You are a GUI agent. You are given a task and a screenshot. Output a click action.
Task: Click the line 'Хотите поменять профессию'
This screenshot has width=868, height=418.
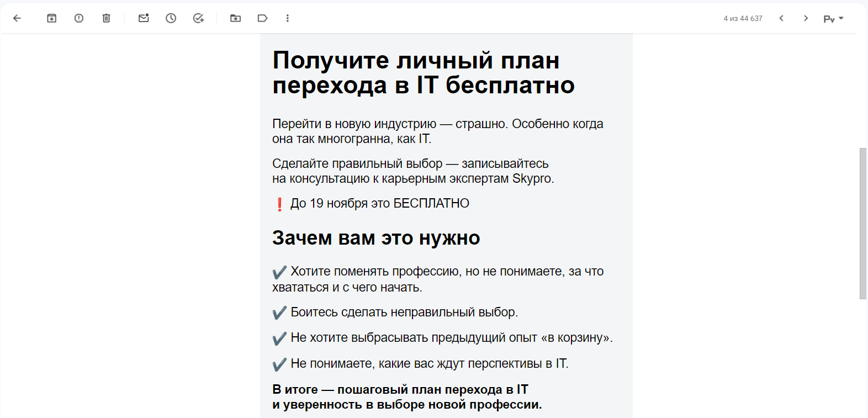point(438,279)
